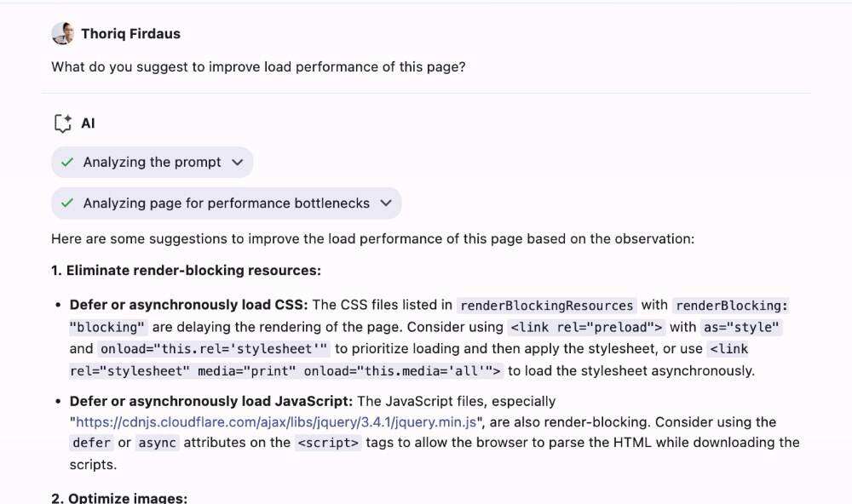Image resolution: width=852 pixels, height=504 pixels.
Task: Click the async attribute code snippet
Action: [157, 443]
